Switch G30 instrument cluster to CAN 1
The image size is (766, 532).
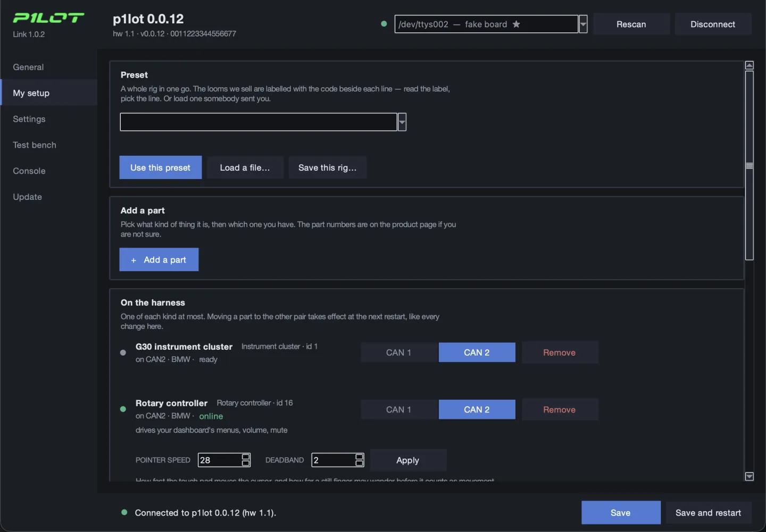click(399, 352)
